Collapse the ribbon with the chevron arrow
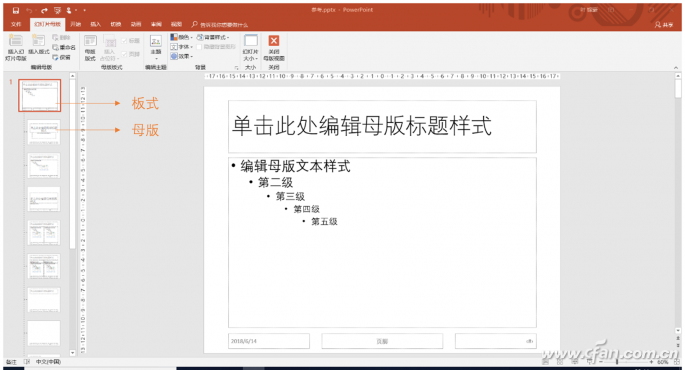 pyautogui.click(x=676, y=68)
